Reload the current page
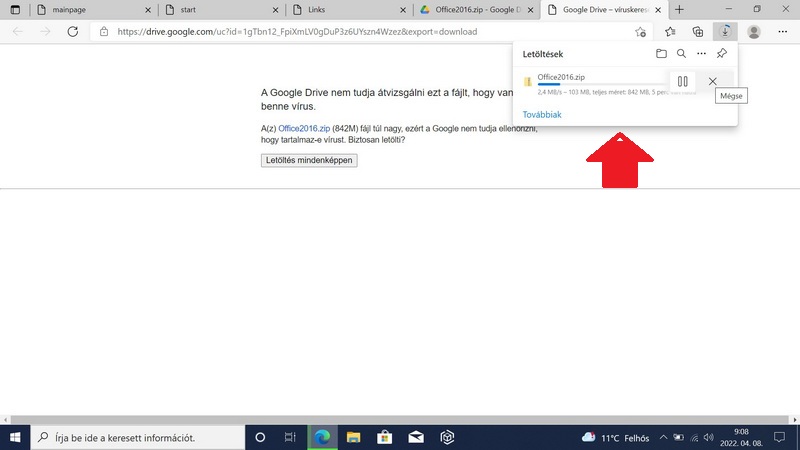This screenshot has width=800, height=450. pyautogui.click(x=73, y=32)
